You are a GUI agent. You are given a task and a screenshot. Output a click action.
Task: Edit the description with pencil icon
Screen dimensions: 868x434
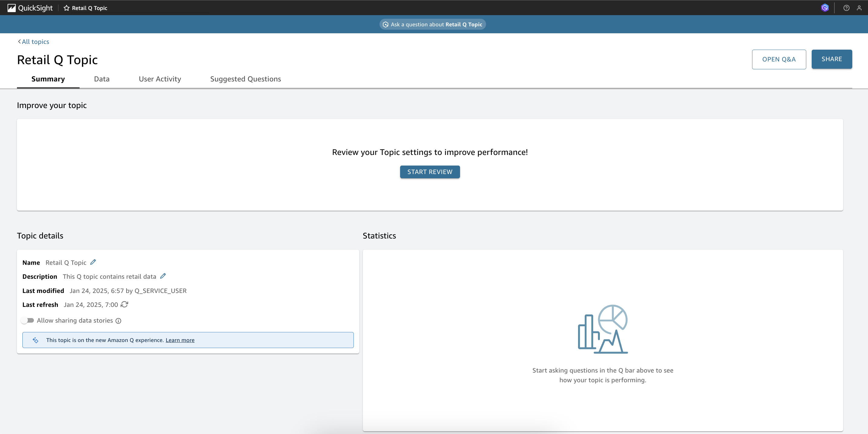(163, 276)
